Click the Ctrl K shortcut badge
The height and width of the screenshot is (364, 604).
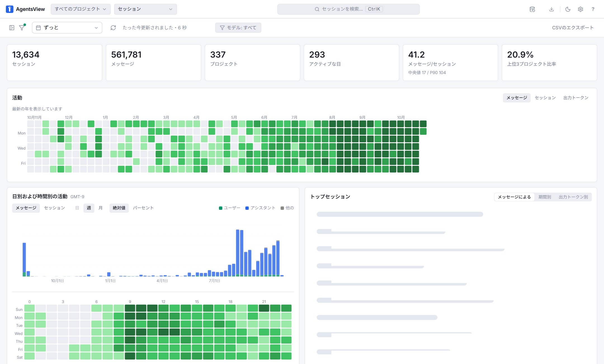point(374,9)
